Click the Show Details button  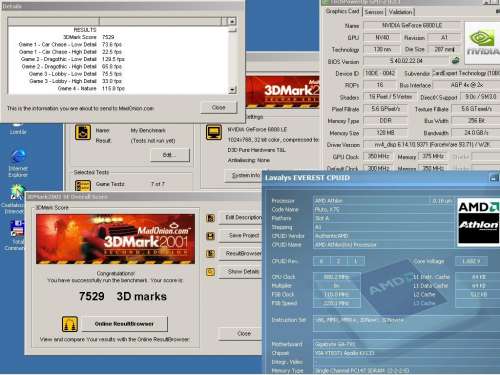pyautogui.click(x=241, y=272)
